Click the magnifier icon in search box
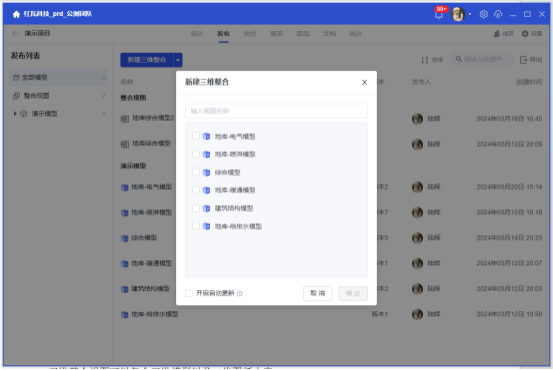 click(x=458, y=59)
